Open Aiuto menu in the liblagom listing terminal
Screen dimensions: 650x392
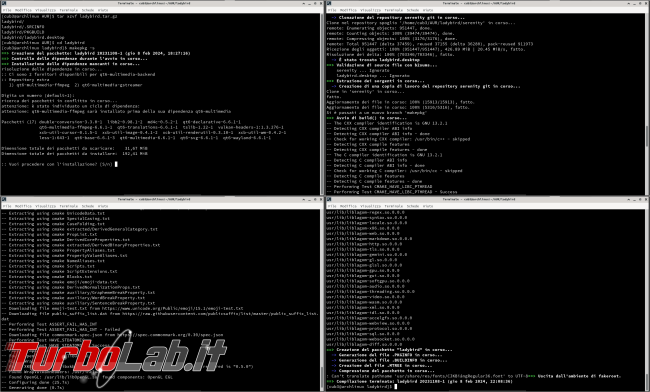coord(428,206)
